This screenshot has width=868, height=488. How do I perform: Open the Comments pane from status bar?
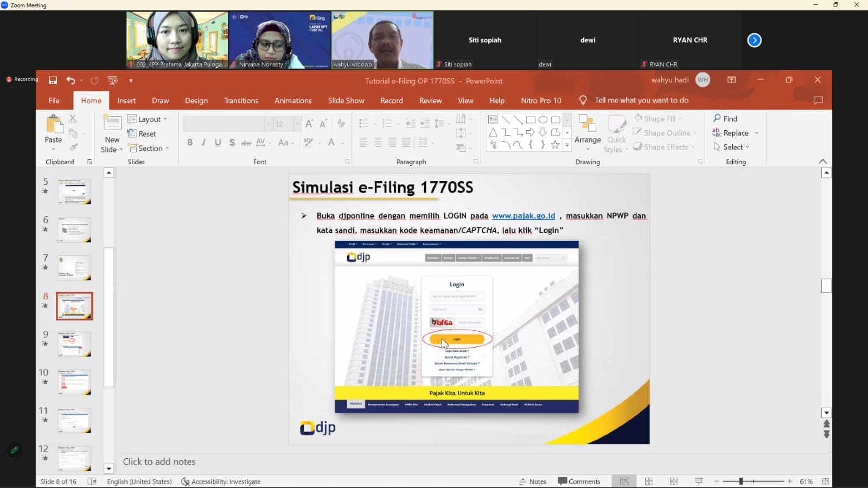pyautogui.click(x=579, y=481)
